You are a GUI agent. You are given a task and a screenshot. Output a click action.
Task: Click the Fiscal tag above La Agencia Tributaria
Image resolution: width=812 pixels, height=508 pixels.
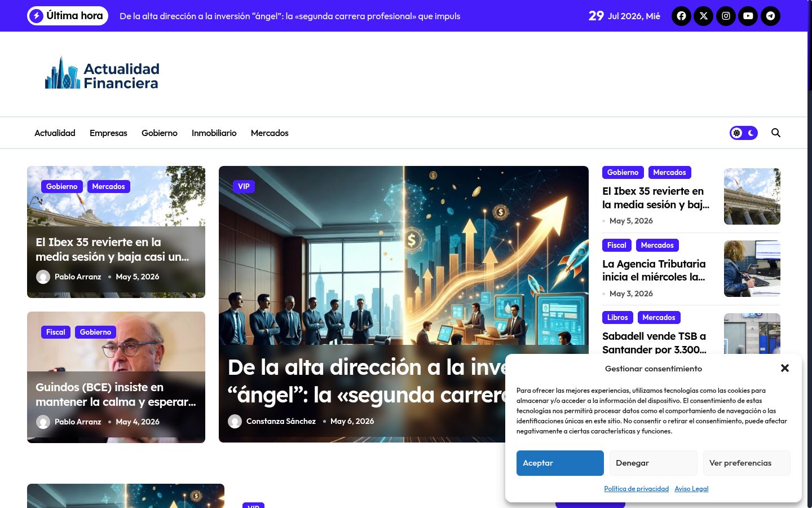(617, 245)
